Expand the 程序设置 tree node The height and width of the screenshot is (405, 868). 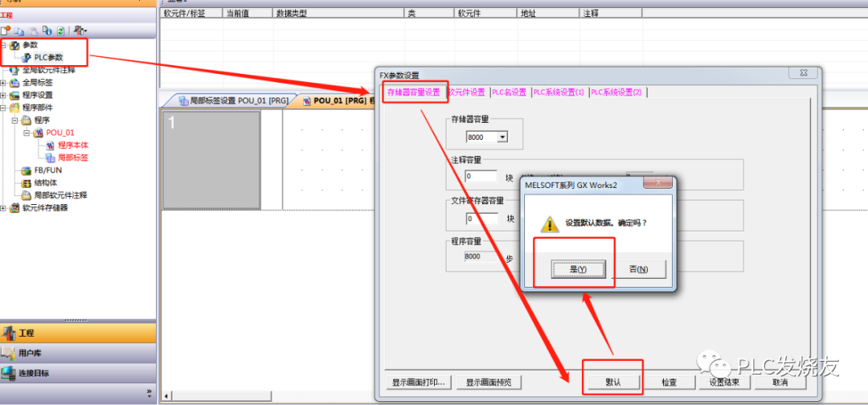(x=4, y=95)
